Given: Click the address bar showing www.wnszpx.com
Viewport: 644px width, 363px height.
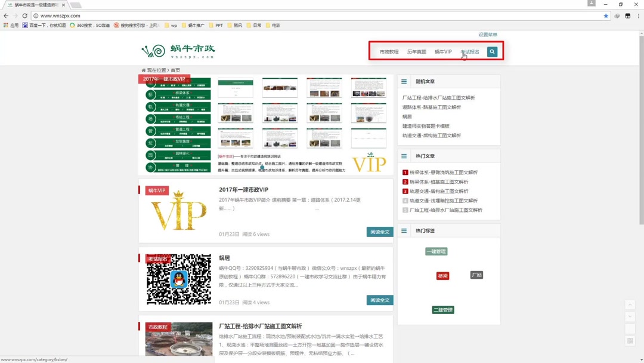Looking at the screenshot, I should (x=60, y=16).
